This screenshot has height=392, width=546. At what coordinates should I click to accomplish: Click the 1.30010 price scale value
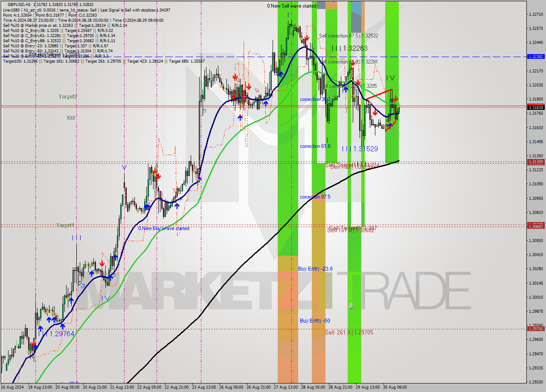tap(536, 297)
